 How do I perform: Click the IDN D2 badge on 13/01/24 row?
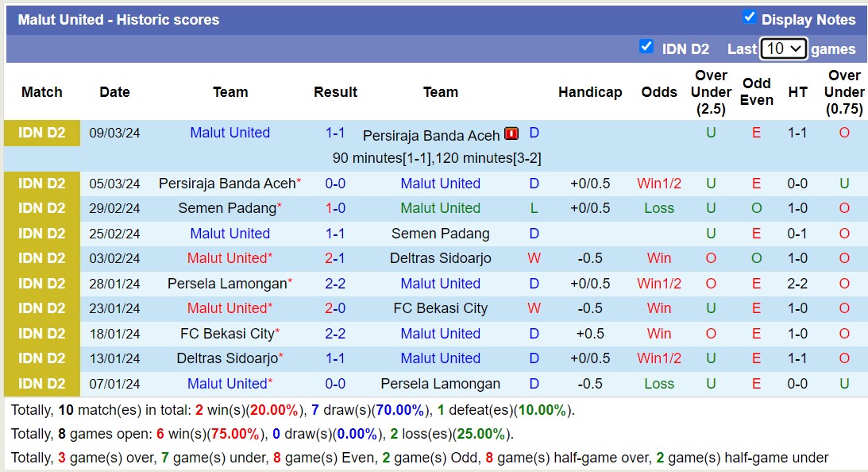[42, 358]
